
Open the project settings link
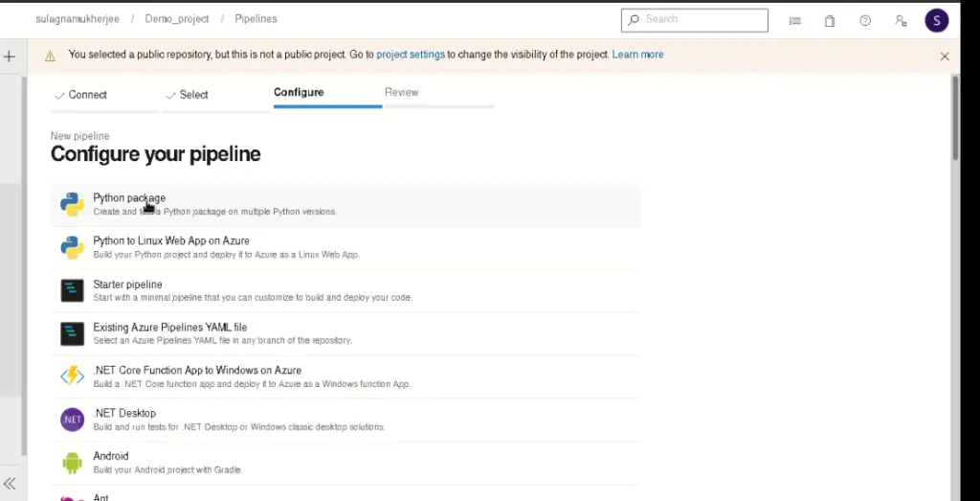pos(411,55)
